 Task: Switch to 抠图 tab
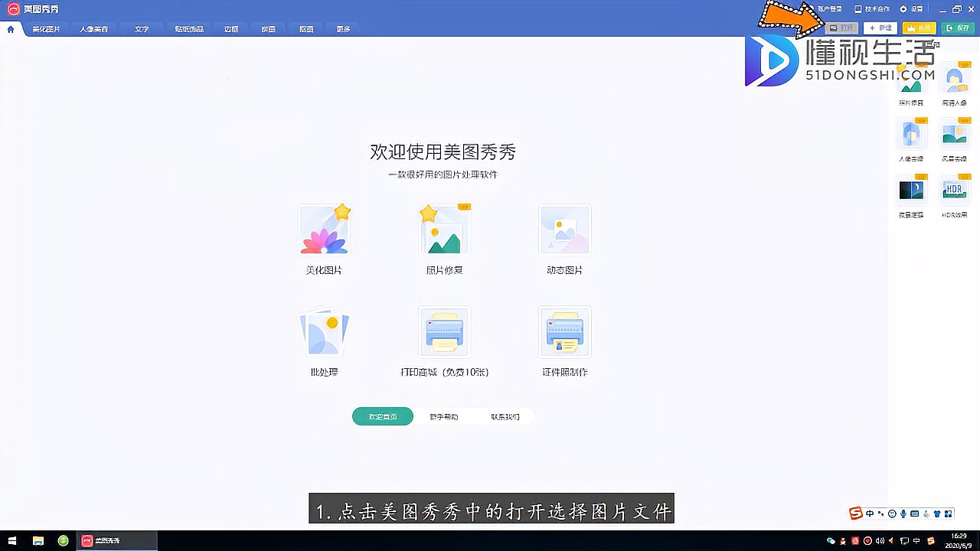(x=306, y=29)
